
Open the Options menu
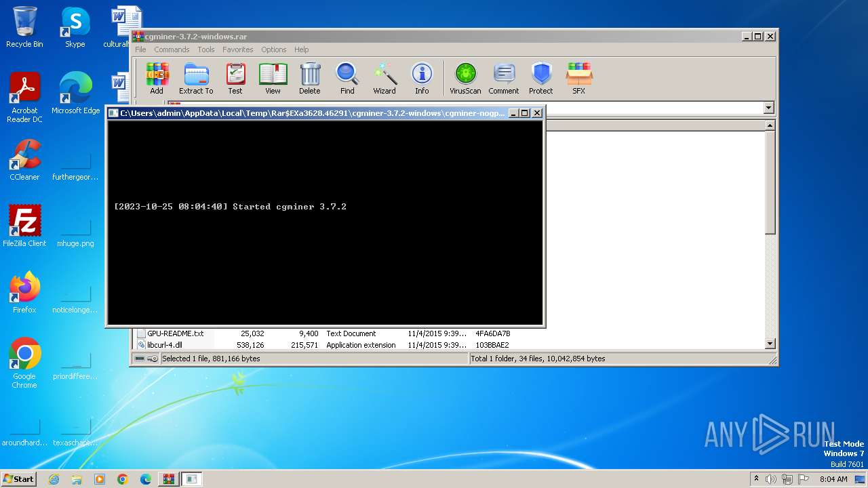coord(274,49)
